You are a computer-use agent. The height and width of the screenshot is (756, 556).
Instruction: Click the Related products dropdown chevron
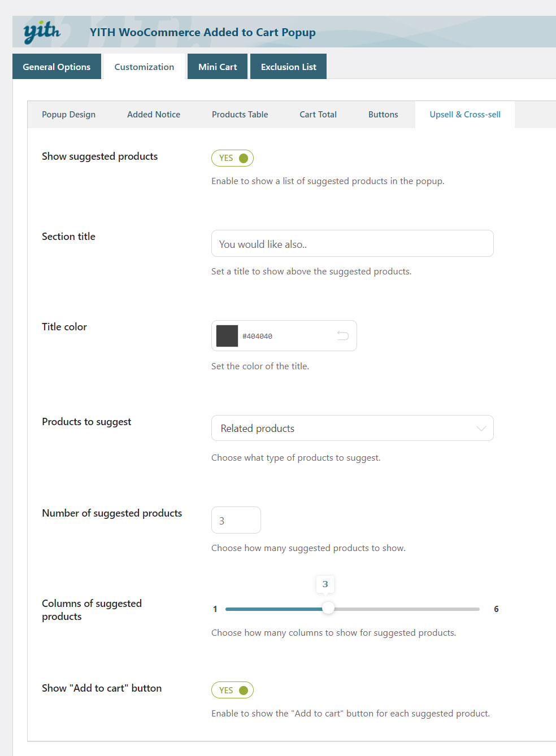(x=481, y=429)
